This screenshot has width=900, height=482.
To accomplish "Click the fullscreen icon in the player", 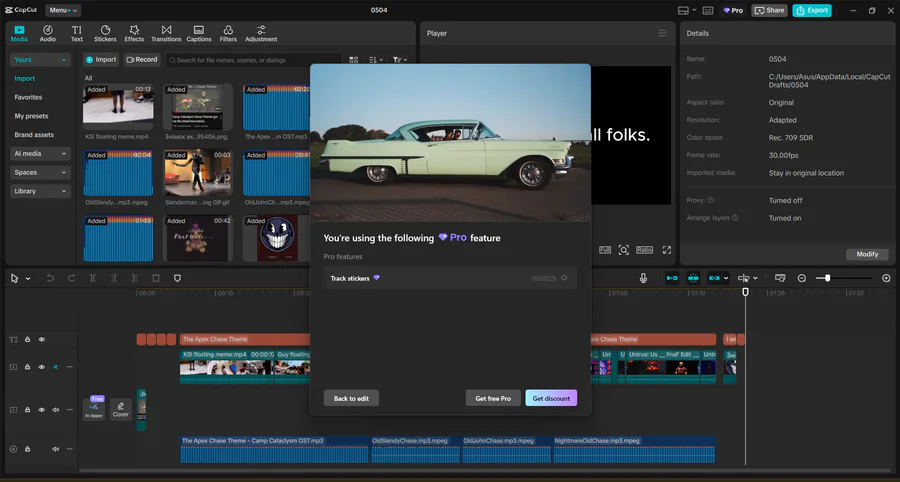I will click(666, 250).
